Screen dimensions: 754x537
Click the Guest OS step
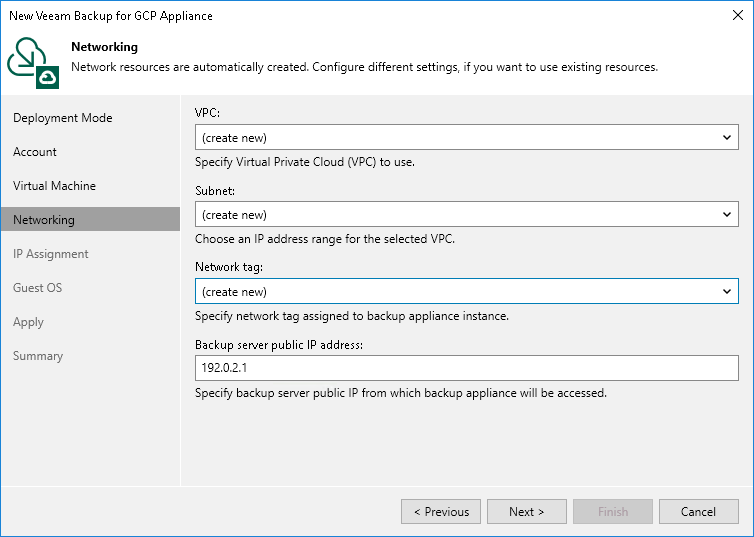tap(38, 287)
